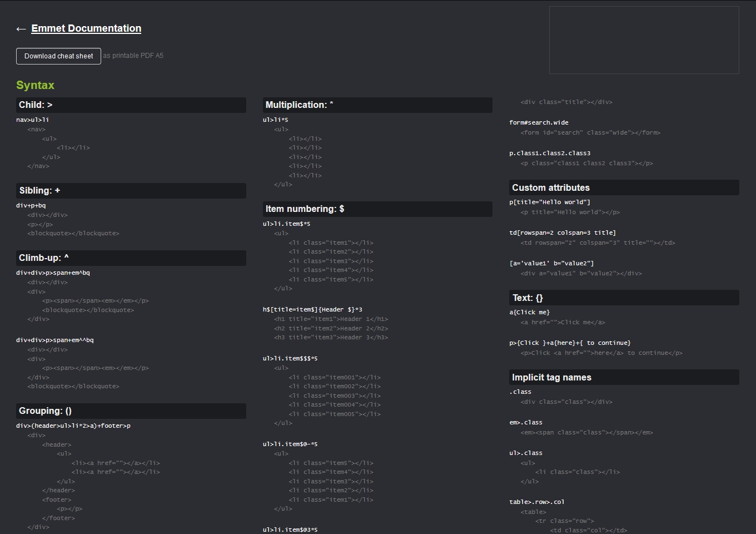This screenshot has height=534, width=756.
Task: Select the 'Multiplication: *' section header
Action: click(377, 105)
